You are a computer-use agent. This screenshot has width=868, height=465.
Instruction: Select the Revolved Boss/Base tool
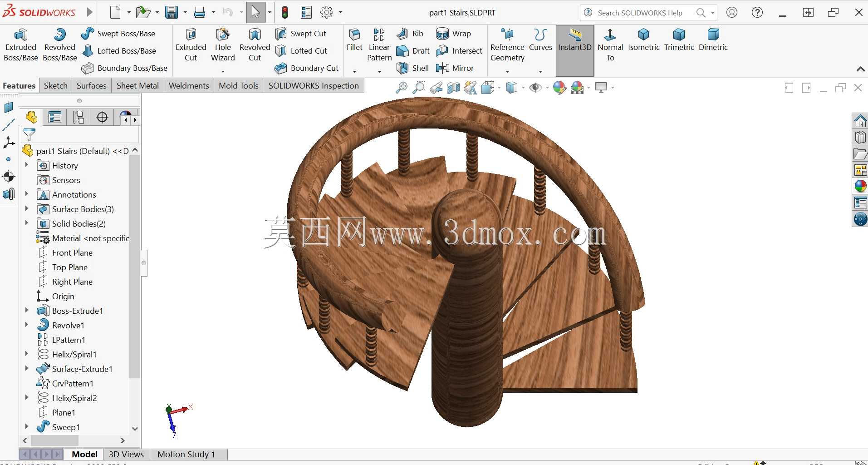[60, 45]
